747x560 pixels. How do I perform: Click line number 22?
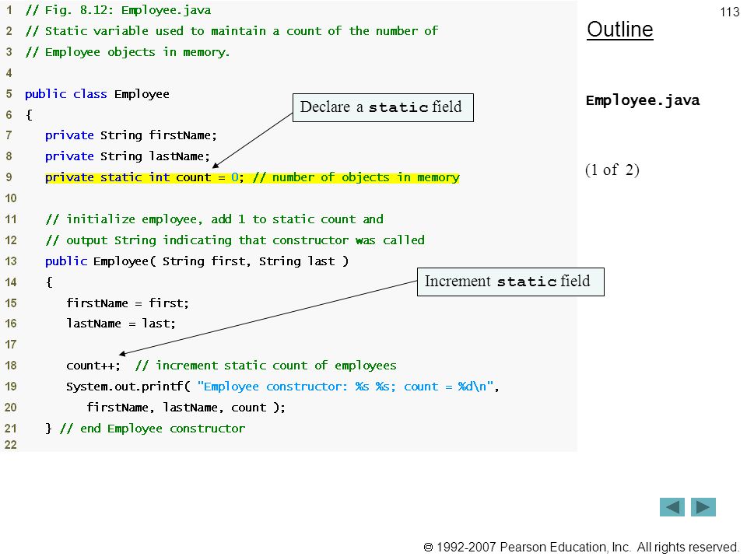(x=10, y=445)
